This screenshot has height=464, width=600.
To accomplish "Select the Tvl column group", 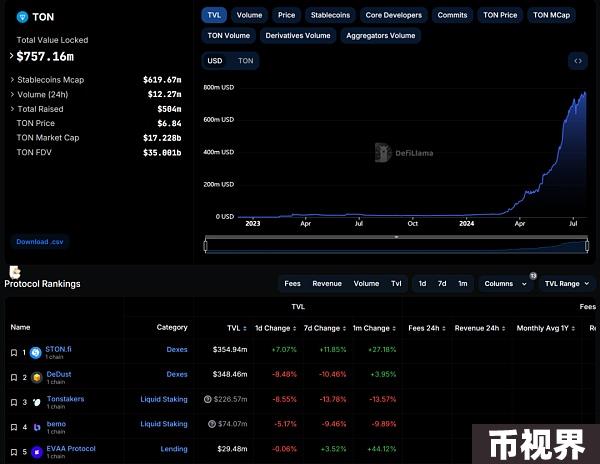I will (396, 284).
